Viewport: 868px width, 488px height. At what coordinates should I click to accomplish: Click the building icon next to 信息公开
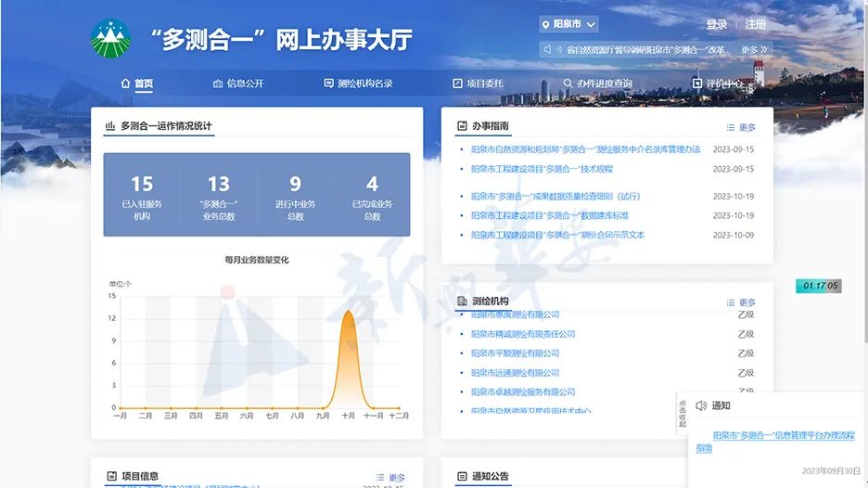click(x=218, y=83)
